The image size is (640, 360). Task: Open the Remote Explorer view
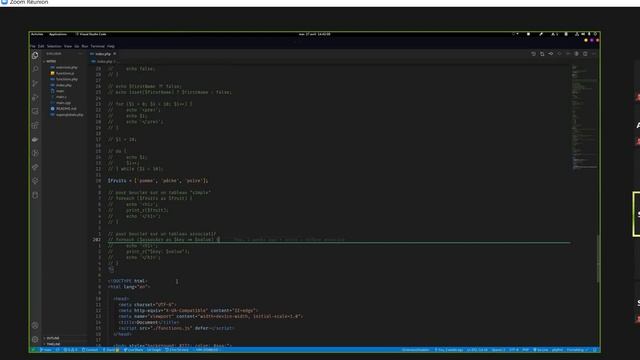(35, 111)
